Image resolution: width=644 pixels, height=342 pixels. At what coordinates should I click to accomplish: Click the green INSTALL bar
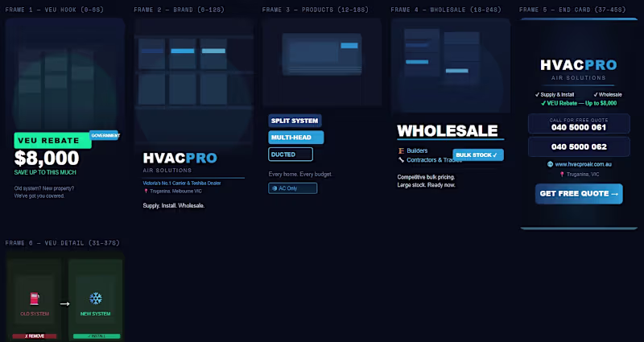97,336
